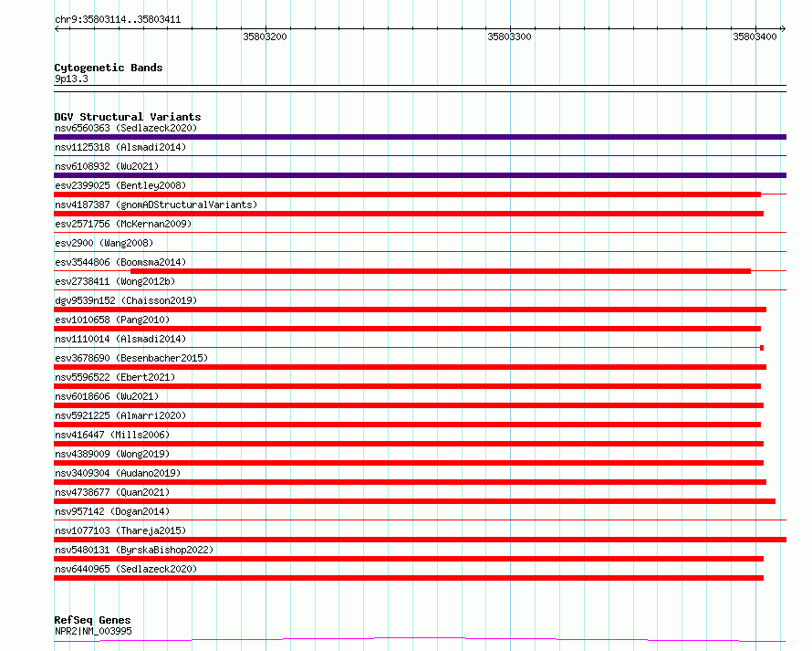Click the small red block of nsv1110014
The image size is (812, 651).
click(762, 348)
